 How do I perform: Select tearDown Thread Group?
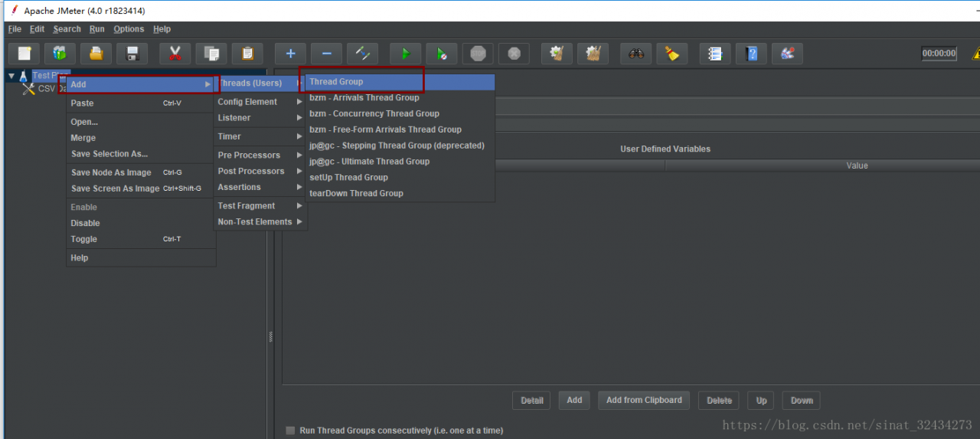(400, 193)
